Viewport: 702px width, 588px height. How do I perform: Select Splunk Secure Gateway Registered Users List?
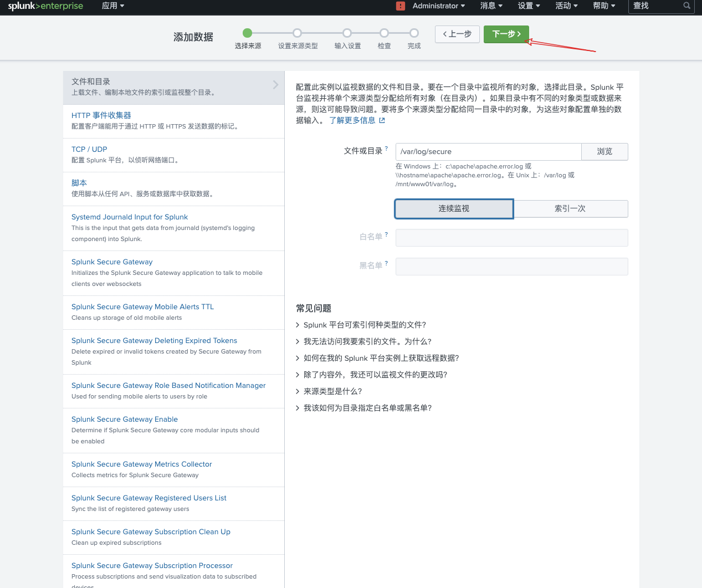tap(174, 504)
